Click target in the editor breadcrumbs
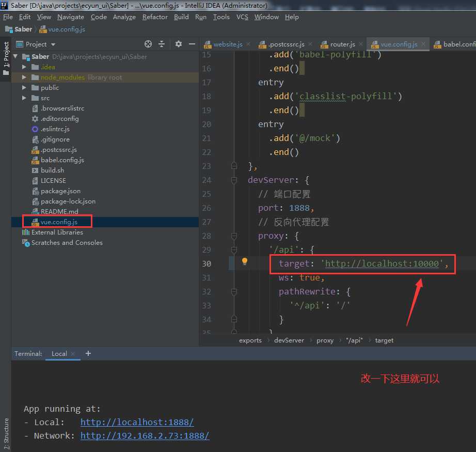 [384, 340]
